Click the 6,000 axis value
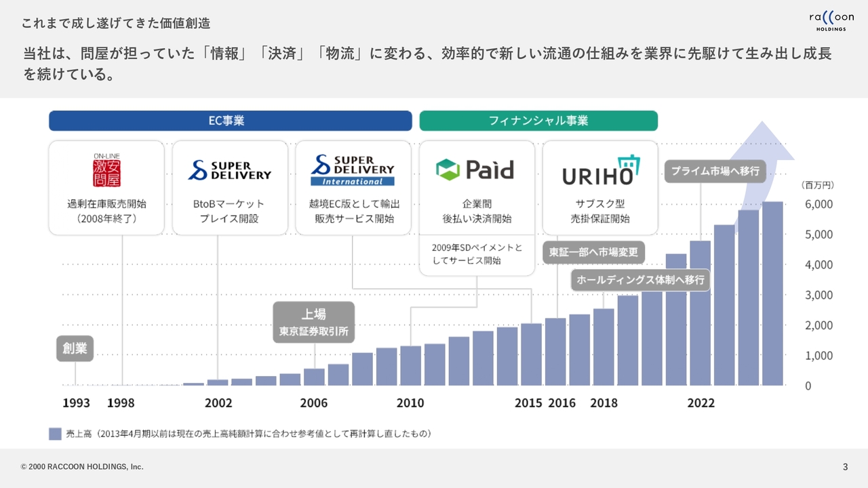 818,204
